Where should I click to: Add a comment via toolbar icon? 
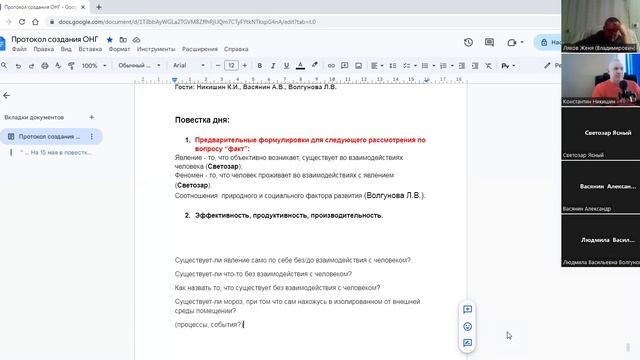coord(344,66)
